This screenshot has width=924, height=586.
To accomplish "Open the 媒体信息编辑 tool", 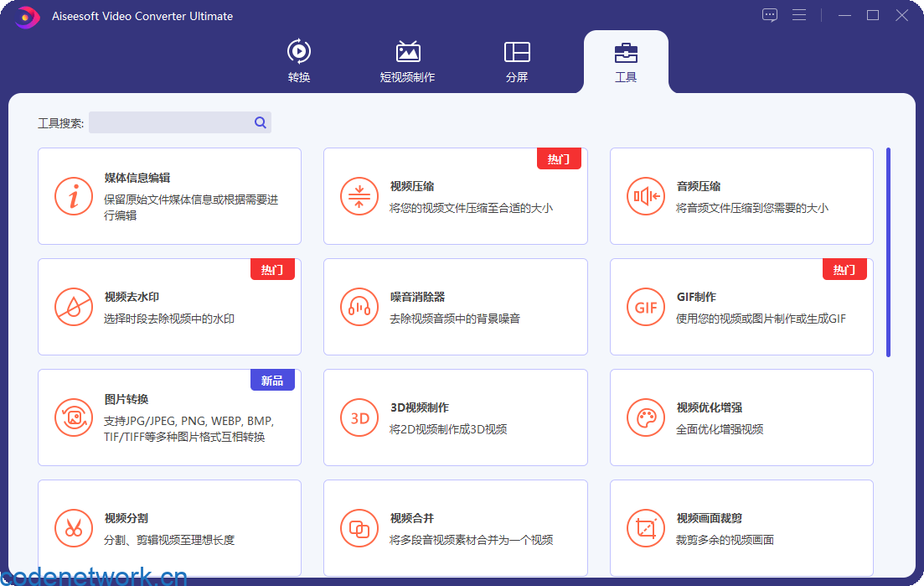I will pos(169,196).
